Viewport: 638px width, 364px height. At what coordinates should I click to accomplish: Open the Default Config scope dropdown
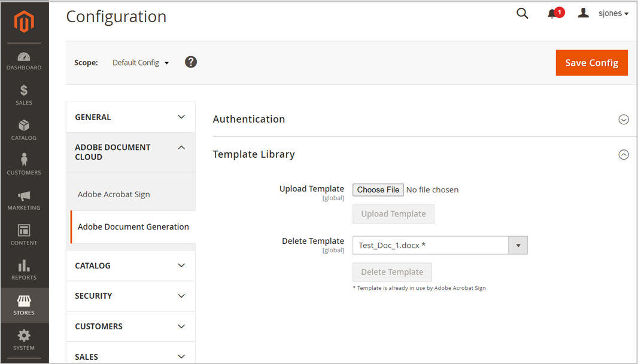pos(141,63)
